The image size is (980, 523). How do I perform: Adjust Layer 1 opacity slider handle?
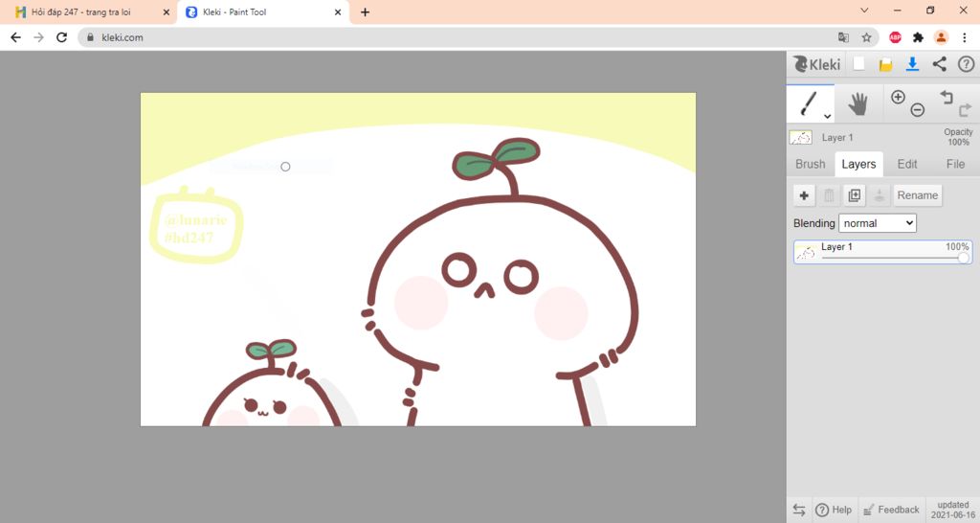click(x=963, y=258)
